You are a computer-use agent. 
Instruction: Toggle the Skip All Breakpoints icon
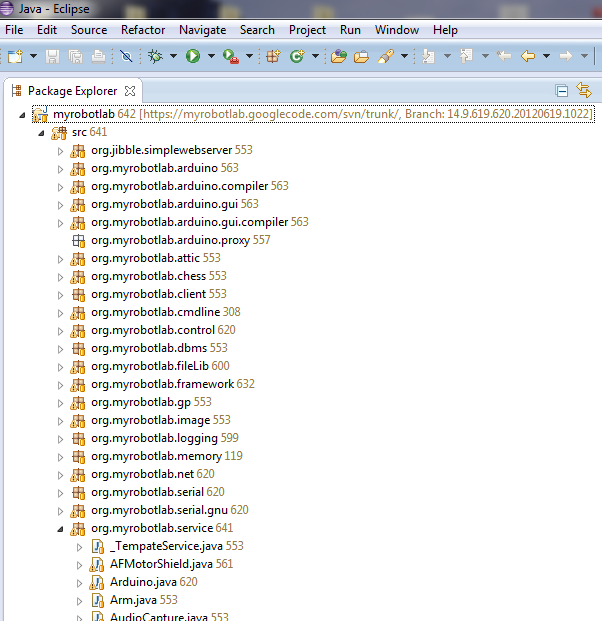click(126, 56)
